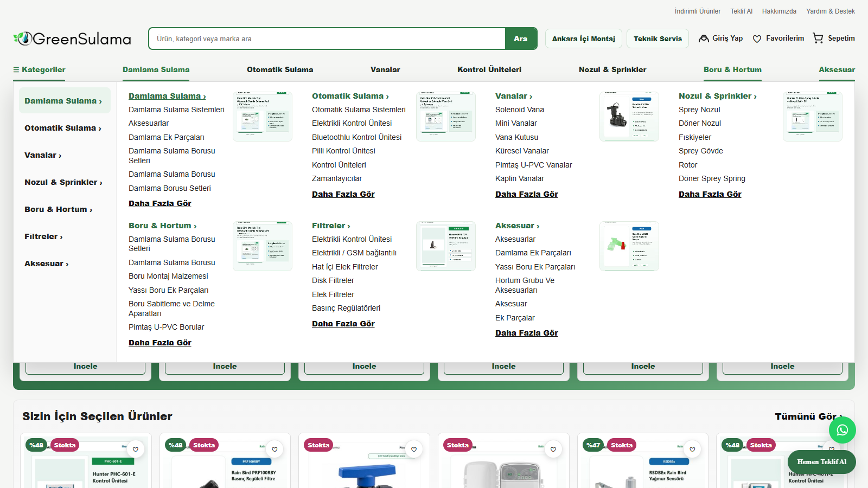
Task: Open Hakkımızda link
Action: click(x=779, y=11)
